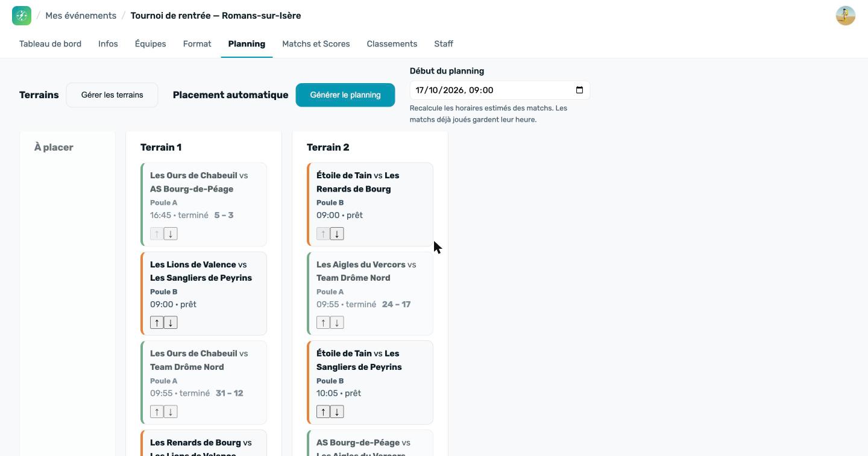Go to Mes événements breadcrumb

(81, 16)
